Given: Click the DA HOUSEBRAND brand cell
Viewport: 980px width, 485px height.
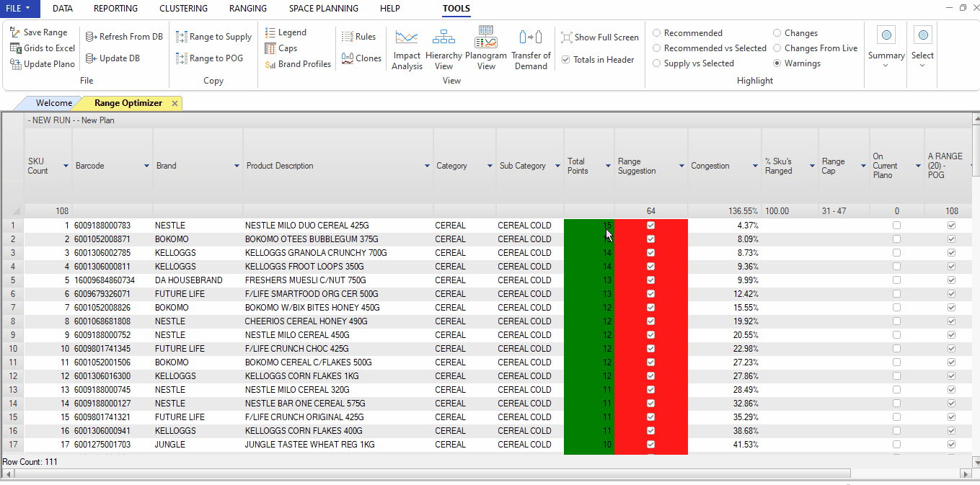Looking at the screenshot, I should tap(198, 280).
